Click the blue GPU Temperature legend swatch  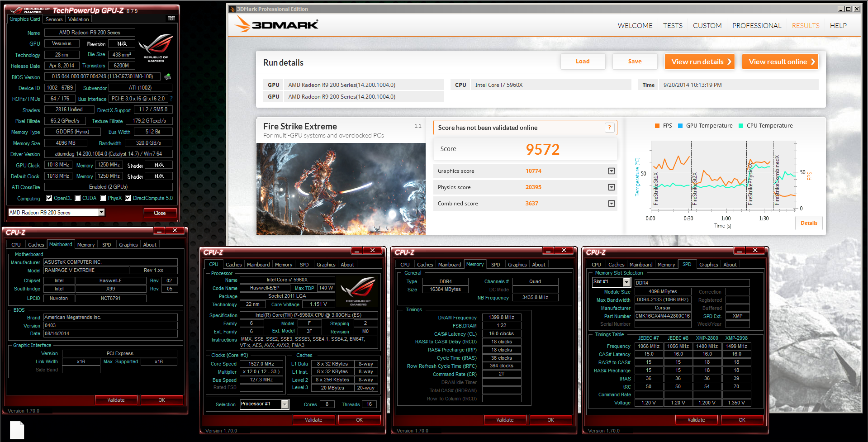point(680,126)
